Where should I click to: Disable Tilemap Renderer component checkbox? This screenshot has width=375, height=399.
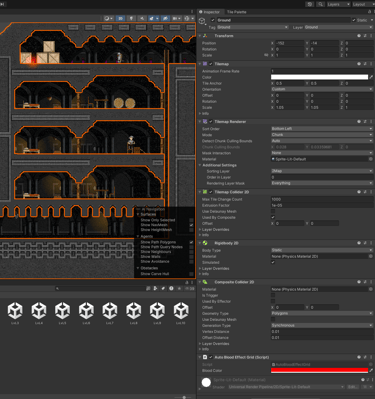[x=211, y=122]
